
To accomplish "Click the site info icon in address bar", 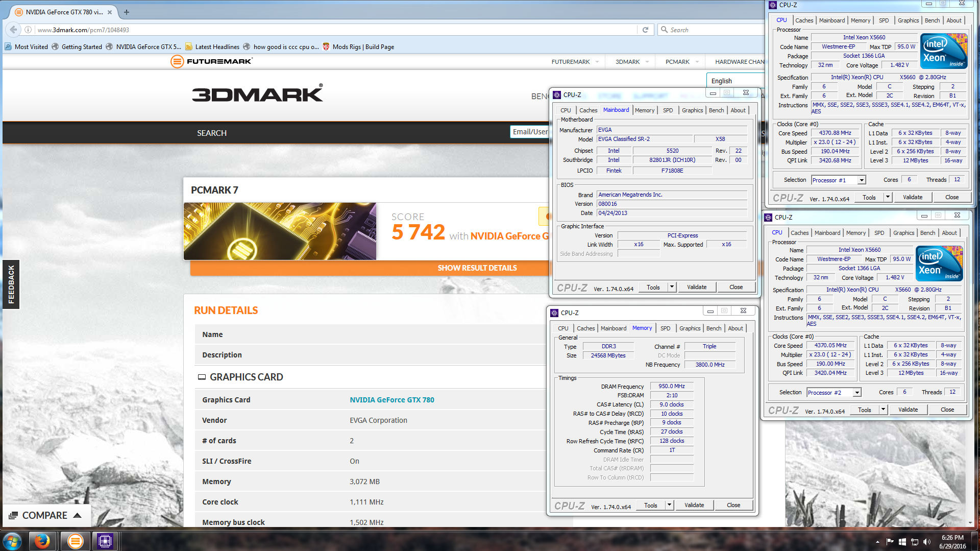I will (29, 30).
